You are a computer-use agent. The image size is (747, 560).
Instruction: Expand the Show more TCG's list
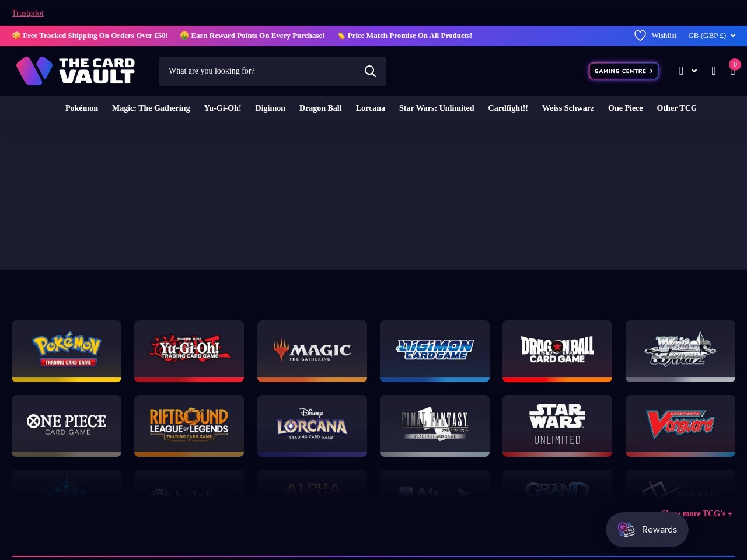pyautogui.click(x=696, y=513)
